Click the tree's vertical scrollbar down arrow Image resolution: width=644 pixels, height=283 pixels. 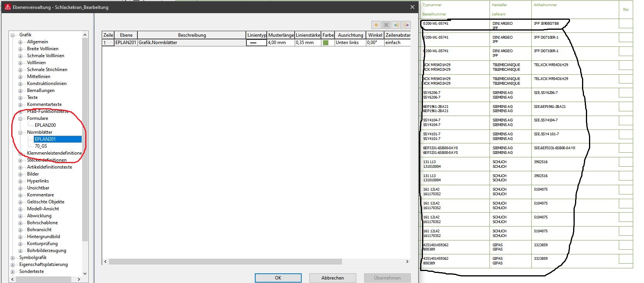pos(85,273)
